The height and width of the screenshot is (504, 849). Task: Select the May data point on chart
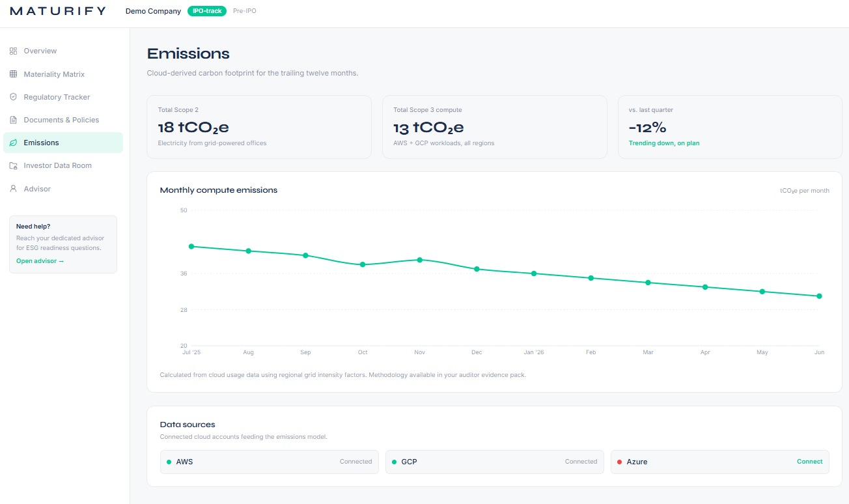762,292
